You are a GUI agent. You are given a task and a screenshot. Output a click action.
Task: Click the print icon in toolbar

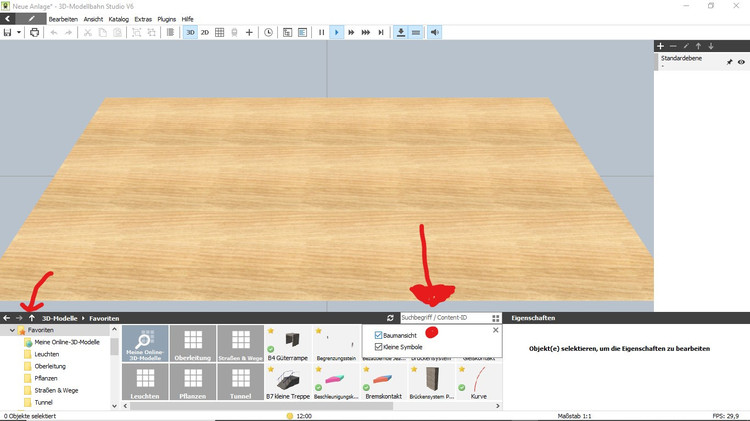coord(35,33)
